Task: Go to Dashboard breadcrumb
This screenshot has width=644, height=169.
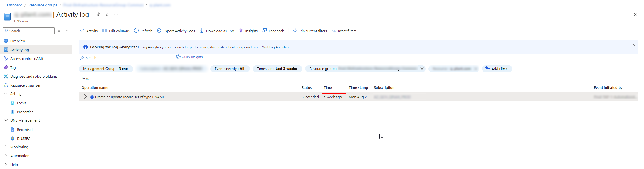Action: (x=13, y=5)
